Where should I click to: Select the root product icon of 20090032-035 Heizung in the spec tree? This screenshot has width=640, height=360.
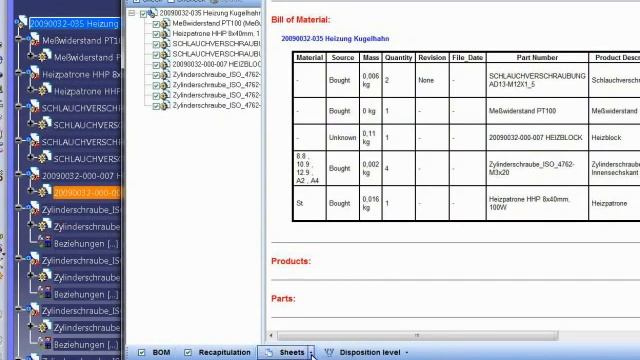[22, 22]
